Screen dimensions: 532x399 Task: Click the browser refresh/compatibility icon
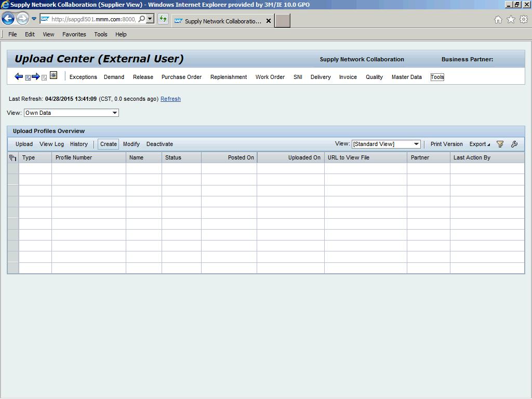[x=163, y=19]
